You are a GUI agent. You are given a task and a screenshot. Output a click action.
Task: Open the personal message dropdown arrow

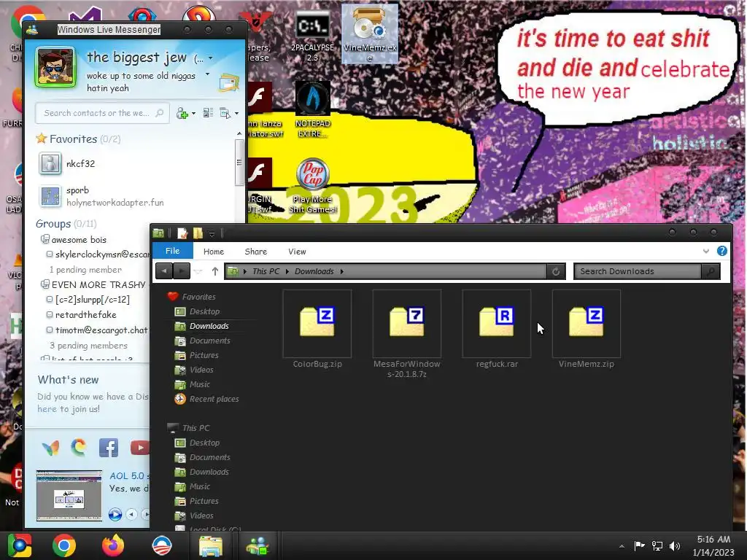point(207,74)
